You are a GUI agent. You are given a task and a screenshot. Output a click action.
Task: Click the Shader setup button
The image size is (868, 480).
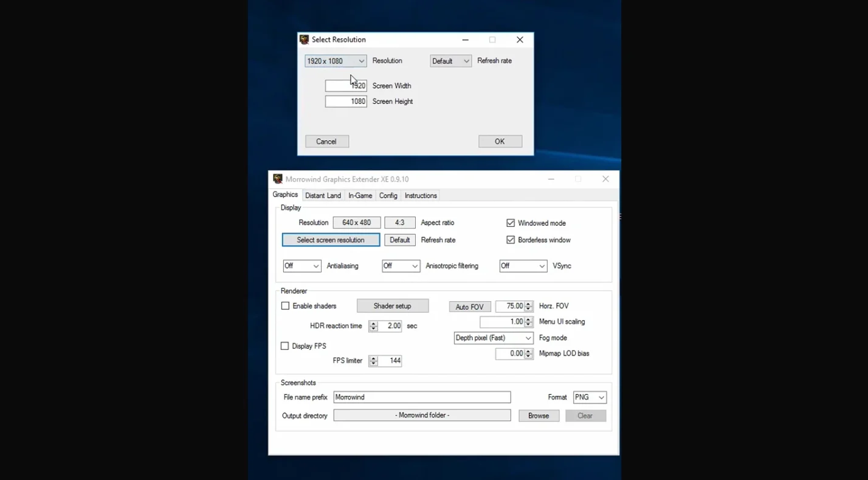click(x=392, y=306)
